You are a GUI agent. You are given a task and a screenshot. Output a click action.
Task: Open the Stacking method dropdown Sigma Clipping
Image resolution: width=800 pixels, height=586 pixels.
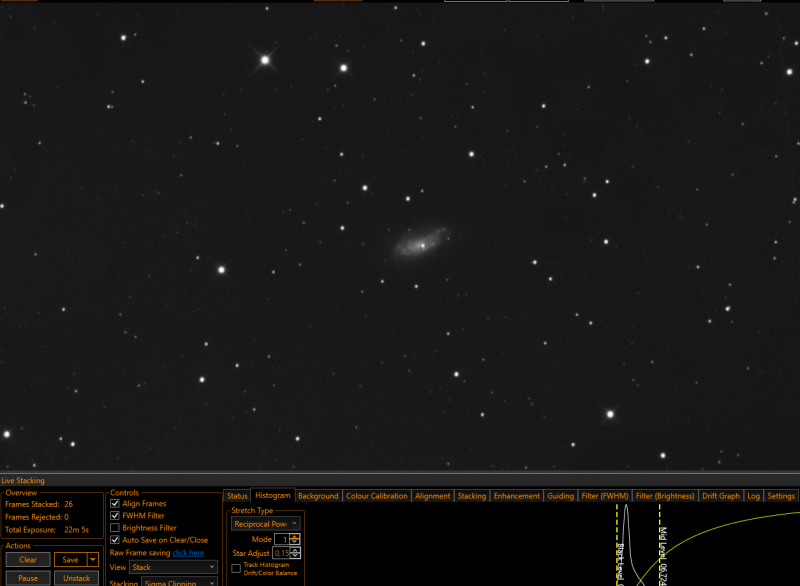pyautogui.click(x=179, y=582)
